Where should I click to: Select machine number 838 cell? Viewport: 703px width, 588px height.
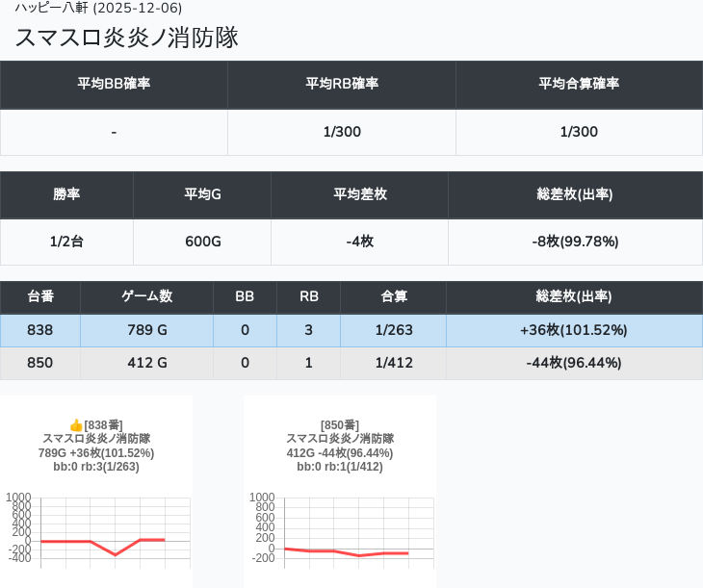(40, 330)
